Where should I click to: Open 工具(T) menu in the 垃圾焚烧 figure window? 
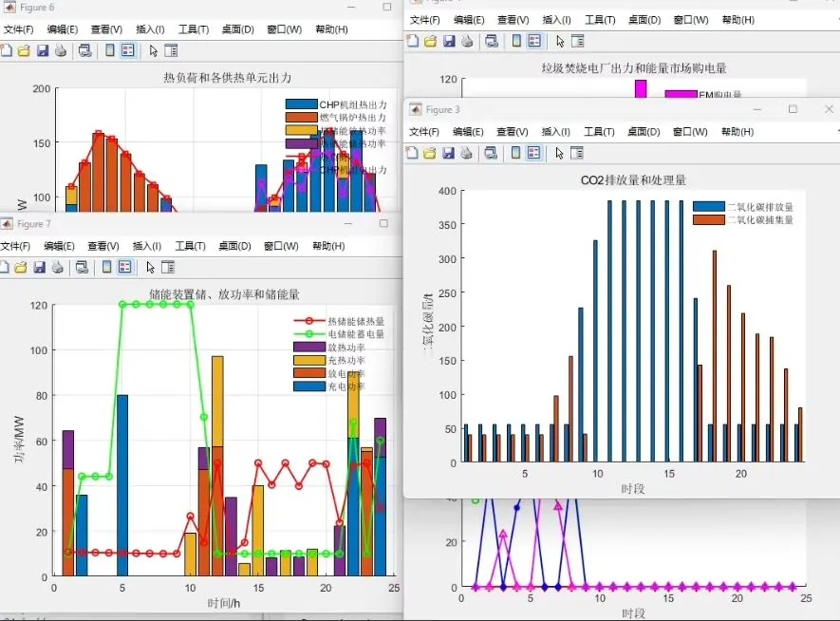point(600,20)
